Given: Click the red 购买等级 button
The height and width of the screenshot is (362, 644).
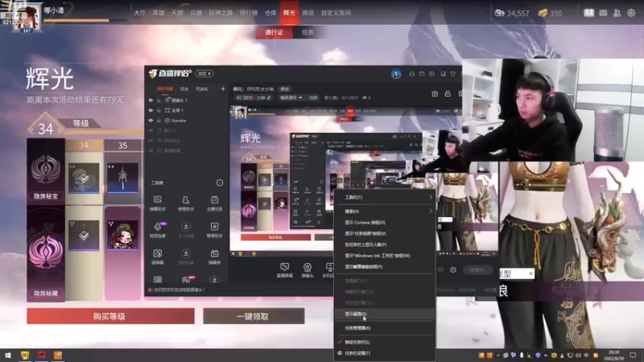Looking at the screenshot, I should (x=110, y=316).
